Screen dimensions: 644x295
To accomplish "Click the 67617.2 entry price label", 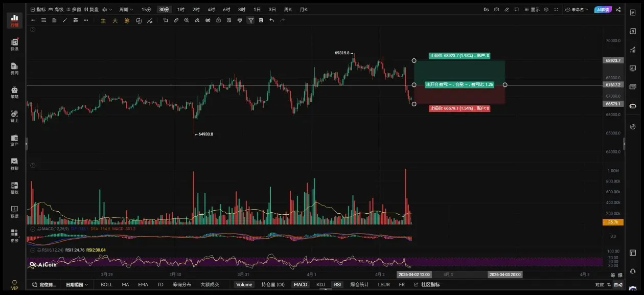I will (613, 85).
